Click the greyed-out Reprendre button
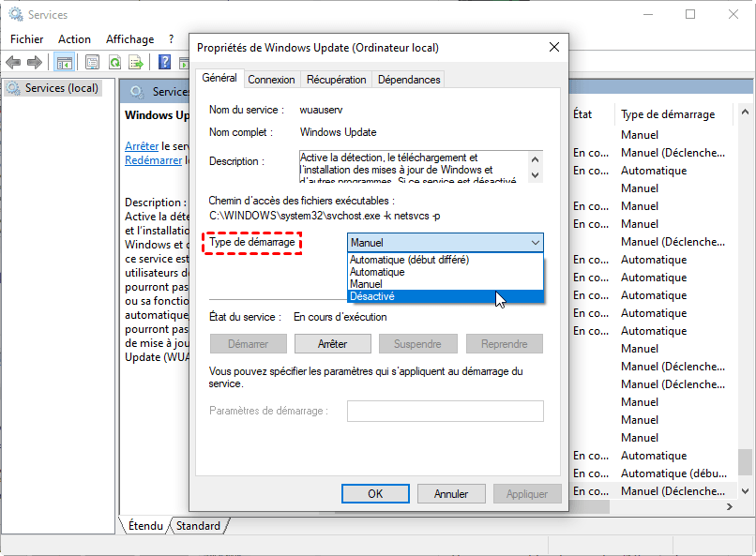Viewport: 756px width, 556px height. [x=505, y=343]
